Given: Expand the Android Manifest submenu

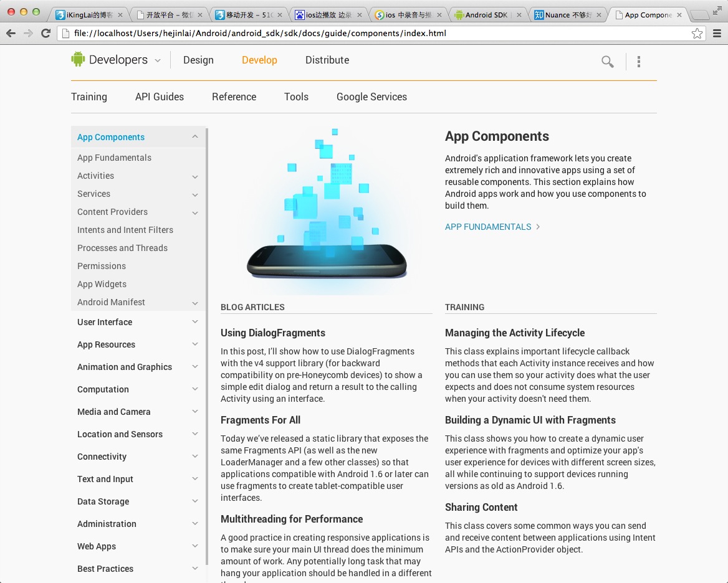Looking at the screenshot, I should 195,303.
